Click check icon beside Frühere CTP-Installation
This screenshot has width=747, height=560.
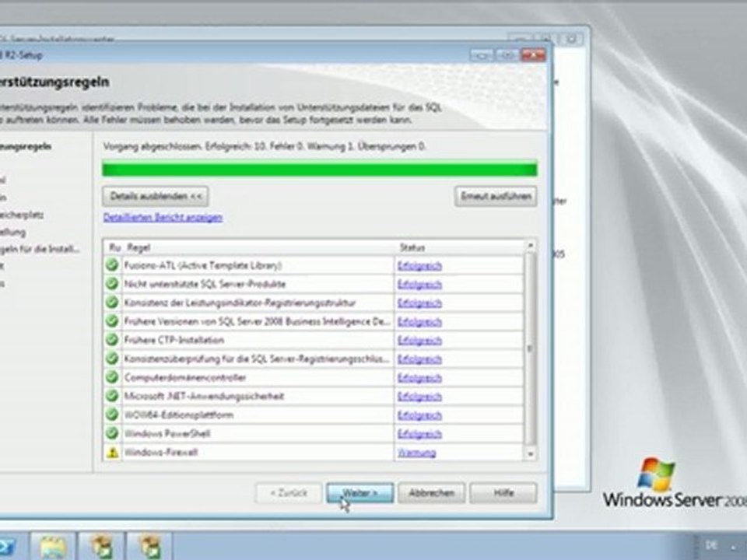tap(112, 340)
